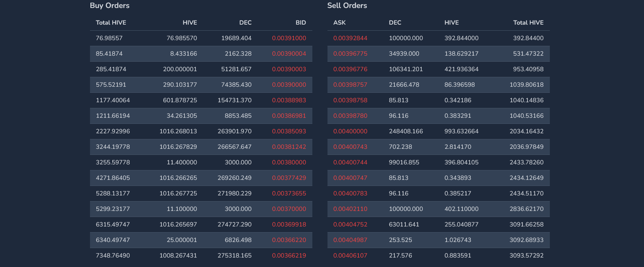Select the BID column header
Image resolution: width=644 pixels, height=267 pixels.
pos(301,23)
